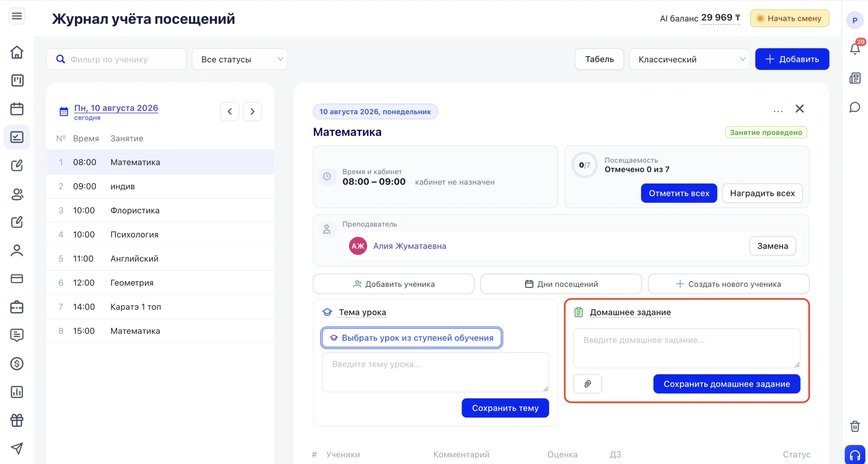Focus the homework text area
The image size is (868, 464).
tap(686, 348)
